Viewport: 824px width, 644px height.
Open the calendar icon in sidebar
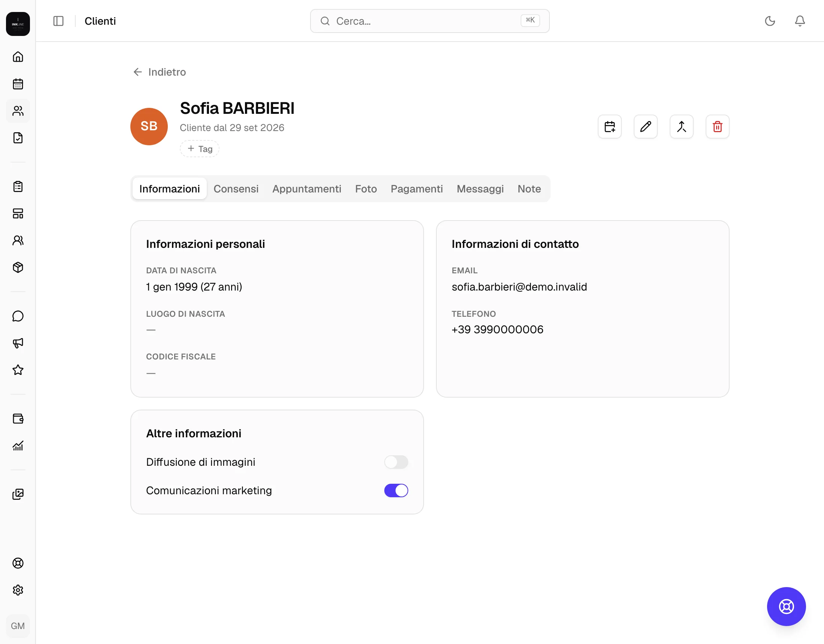(x=18, y=84)
